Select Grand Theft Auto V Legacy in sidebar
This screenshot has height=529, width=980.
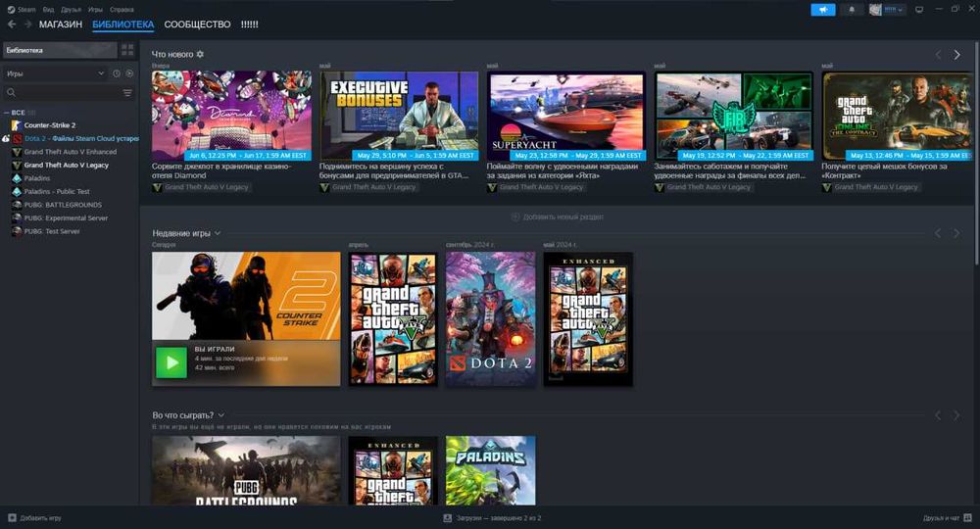[67, 166]
